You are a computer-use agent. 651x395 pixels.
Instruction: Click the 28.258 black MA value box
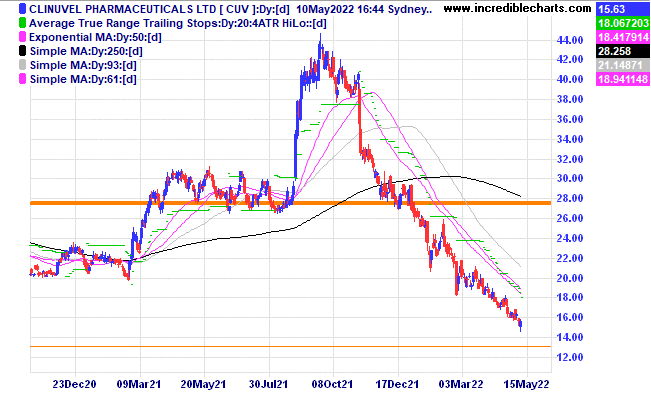623,51
